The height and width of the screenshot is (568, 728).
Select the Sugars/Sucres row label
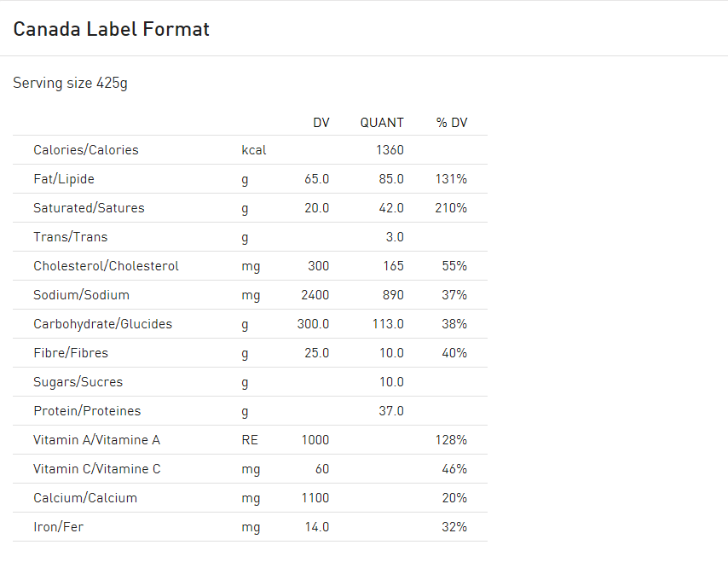pyautogui.click(x=78, y=382)
